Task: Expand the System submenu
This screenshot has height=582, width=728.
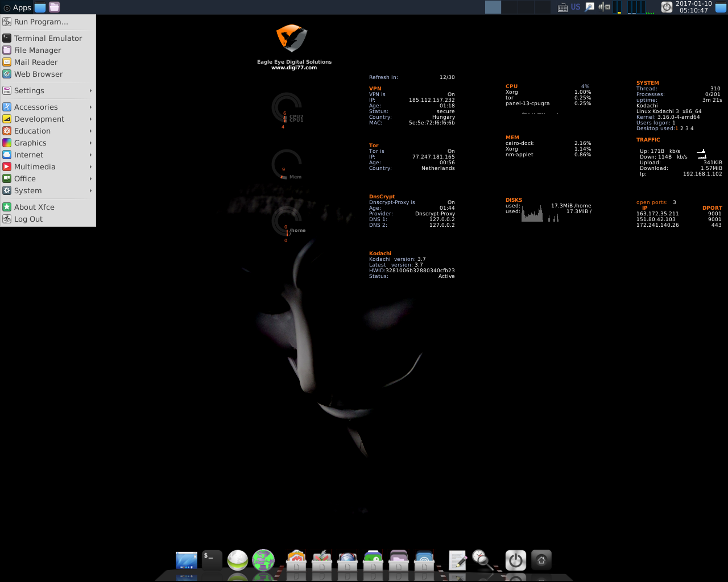Action: pos(48,190)
